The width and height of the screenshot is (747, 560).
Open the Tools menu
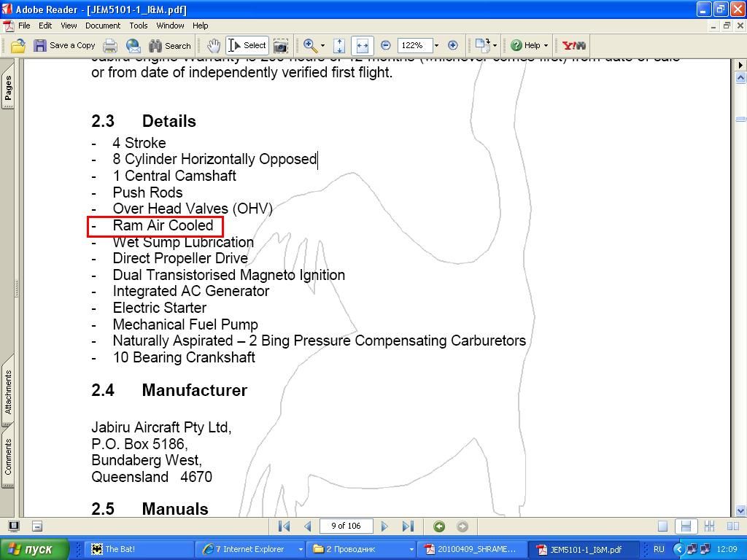[139, 26]
